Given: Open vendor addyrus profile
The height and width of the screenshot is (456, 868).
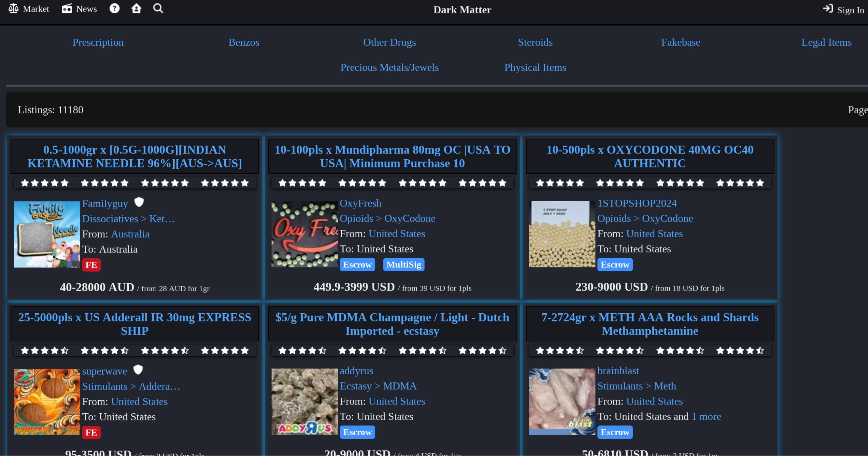Looking at the screenshot, I should [x=356, y=371].
